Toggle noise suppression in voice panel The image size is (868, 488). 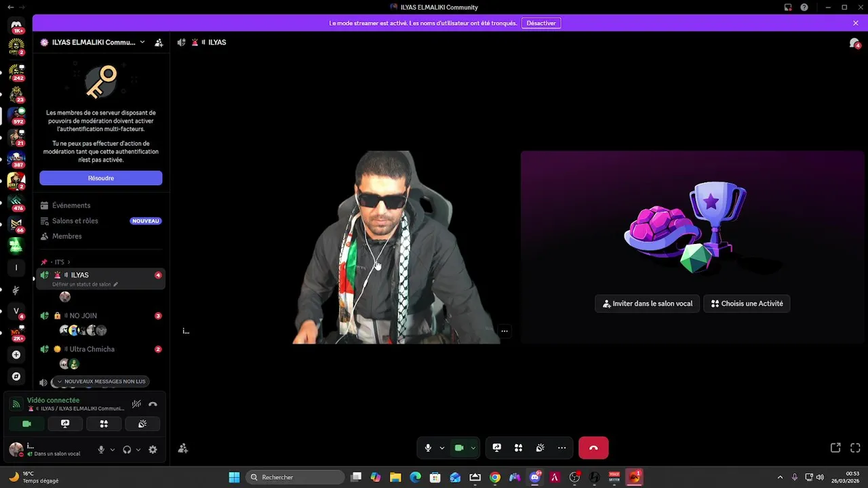click(136, 404)
